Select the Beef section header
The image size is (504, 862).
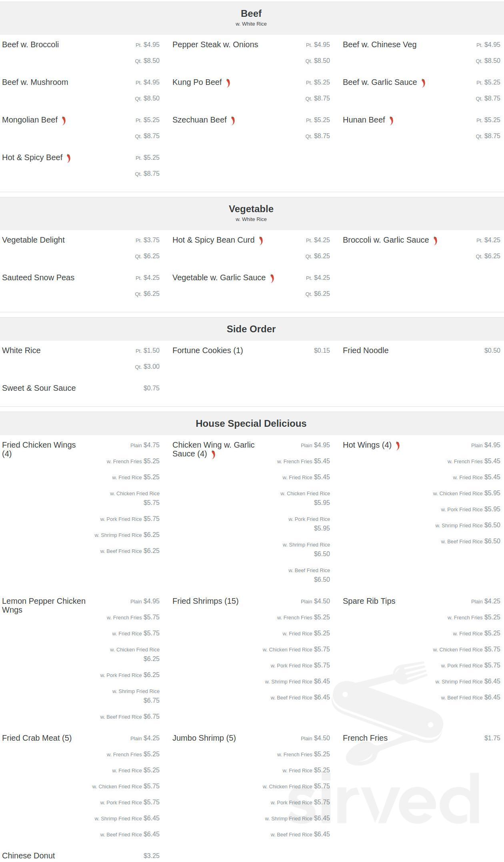[251, 14]
